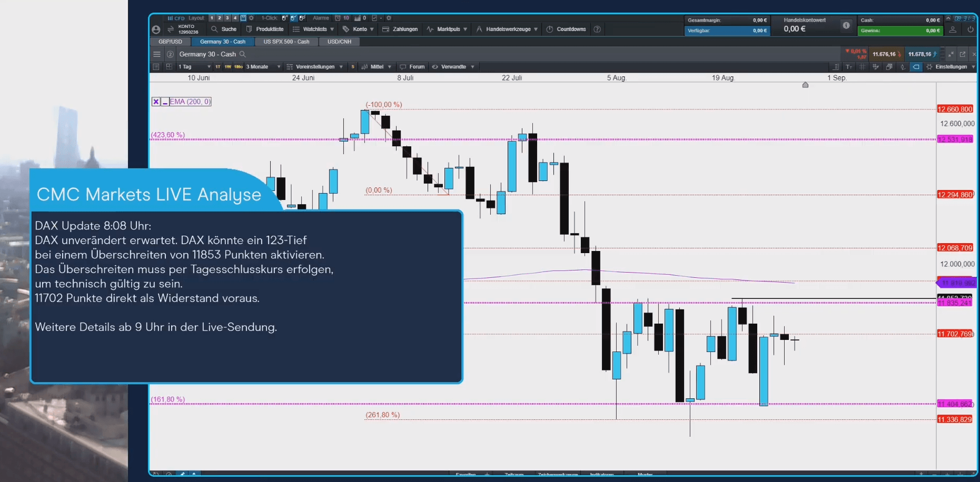Click the product search magnifier next to Germany 30
The width and height of the screenshot is (980, 482).
243,54
